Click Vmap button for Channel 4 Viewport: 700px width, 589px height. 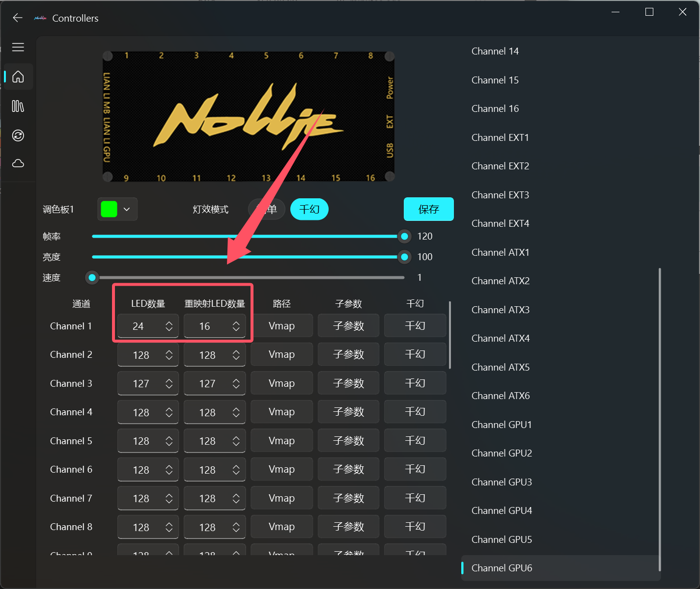coord(281,412)
